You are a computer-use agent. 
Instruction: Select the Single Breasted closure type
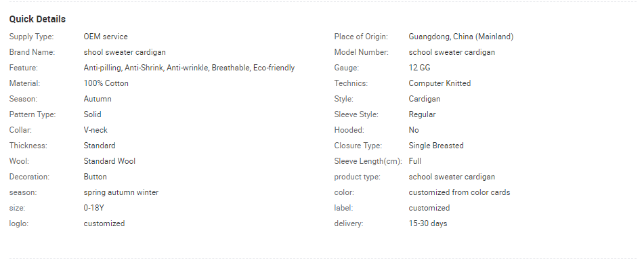click(x=436, y=146)
